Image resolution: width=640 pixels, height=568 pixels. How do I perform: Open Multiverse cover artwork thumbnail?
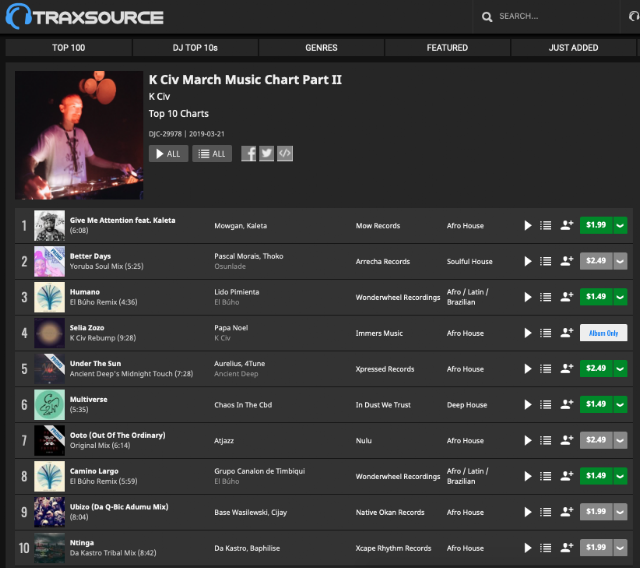click(49, 405)
